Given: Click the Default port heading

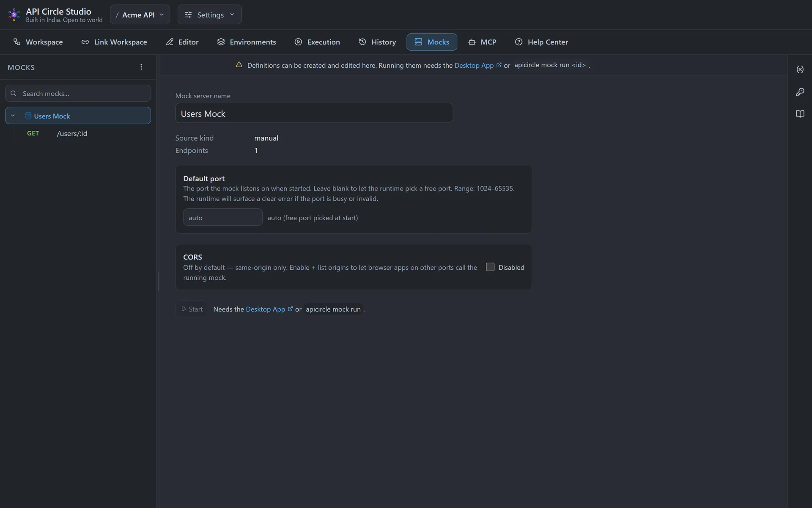Looking at the screenshot, I should pyautogui.click(x=204, y=179).
